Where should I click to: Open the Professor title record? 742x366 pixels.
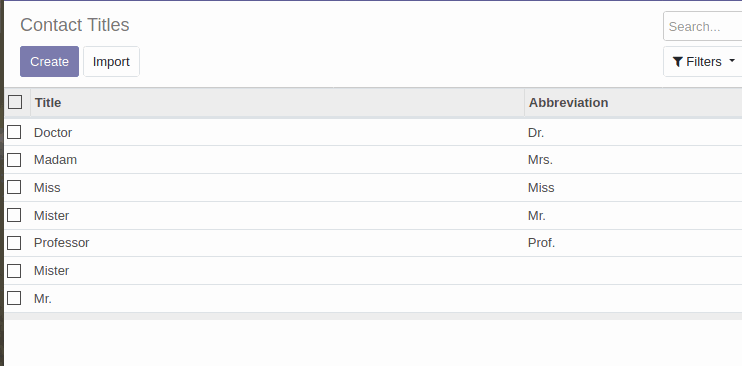click(62, 243)
